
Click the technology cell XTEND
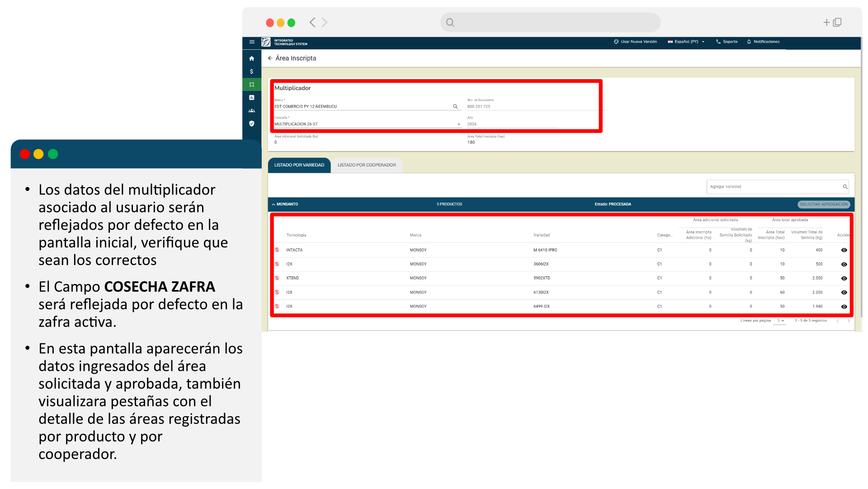click(292, 278)
